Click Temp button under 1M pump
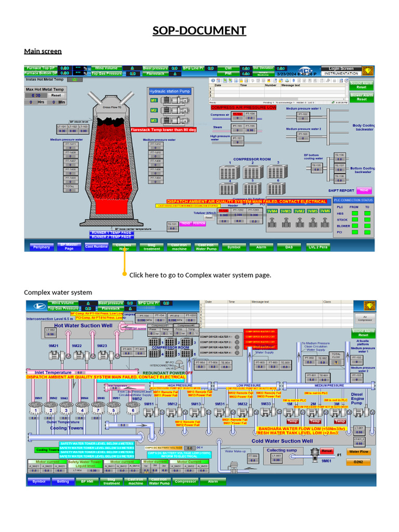 pos(292,421)
